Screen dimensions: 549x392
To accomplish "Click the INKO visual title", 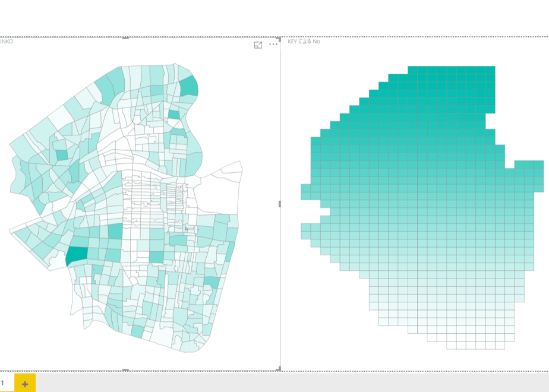I will pos(7,42).
